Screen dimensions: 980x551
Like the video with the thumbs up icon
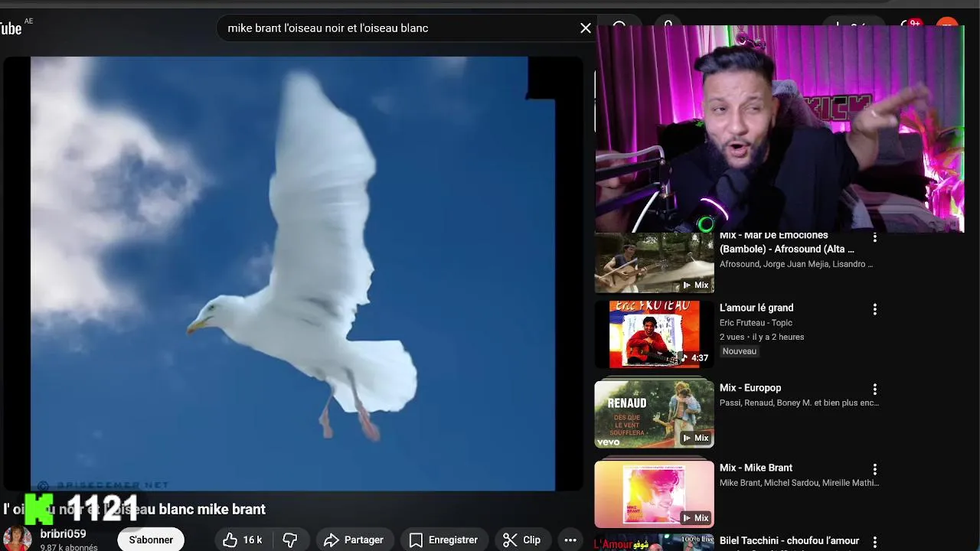pos(230,540)
